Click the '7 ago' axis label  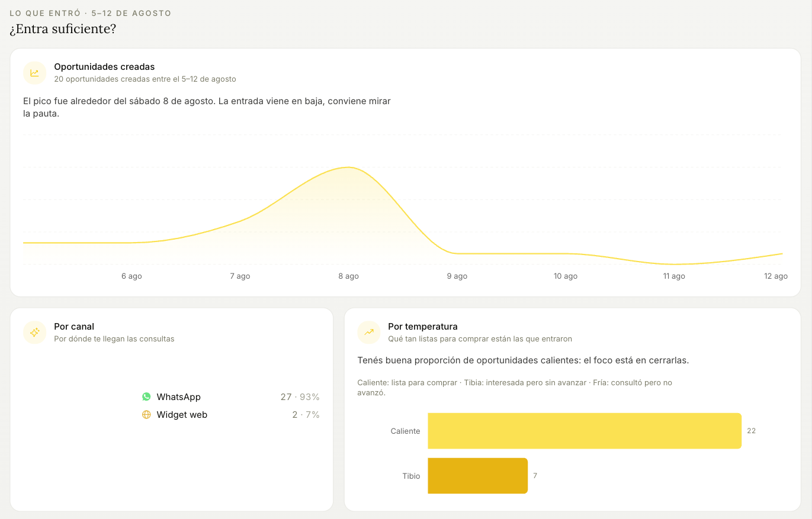click(240, 276)
